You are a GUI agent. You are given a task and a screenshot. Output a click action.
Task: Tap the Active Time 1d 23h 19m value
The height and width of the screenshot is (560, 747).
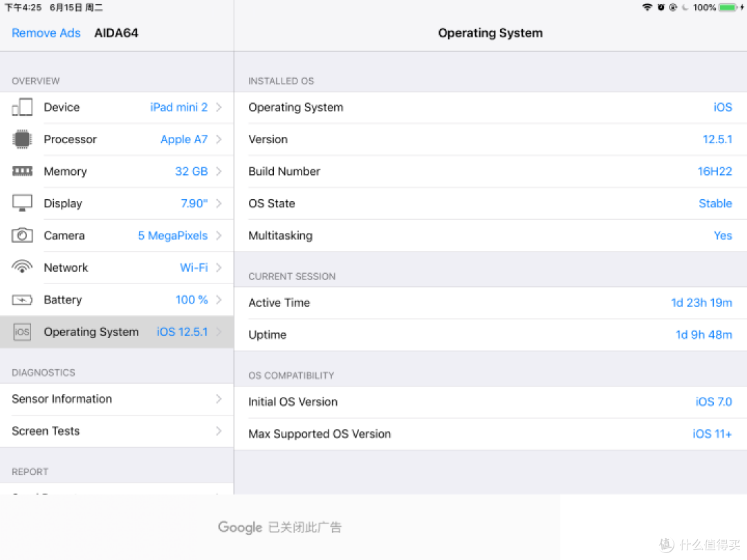point(701,303)
